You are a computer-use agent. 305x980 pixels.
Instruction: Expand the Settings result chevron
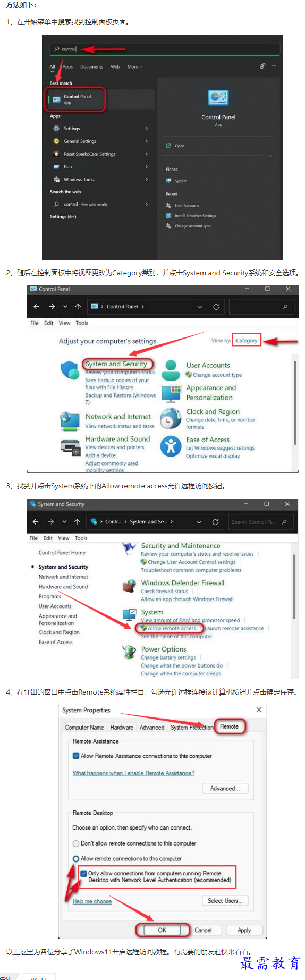147,129
